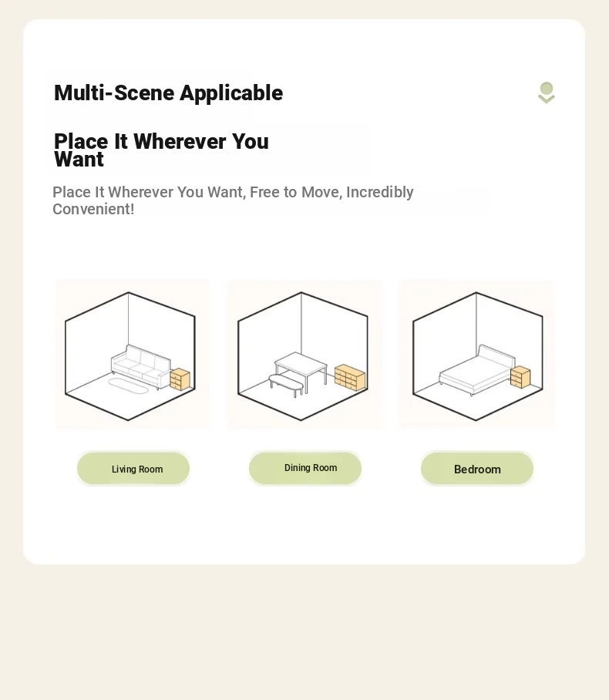Select the Living Room button
The height and width of the screenshot is (700, 609).
coord(133,468)
